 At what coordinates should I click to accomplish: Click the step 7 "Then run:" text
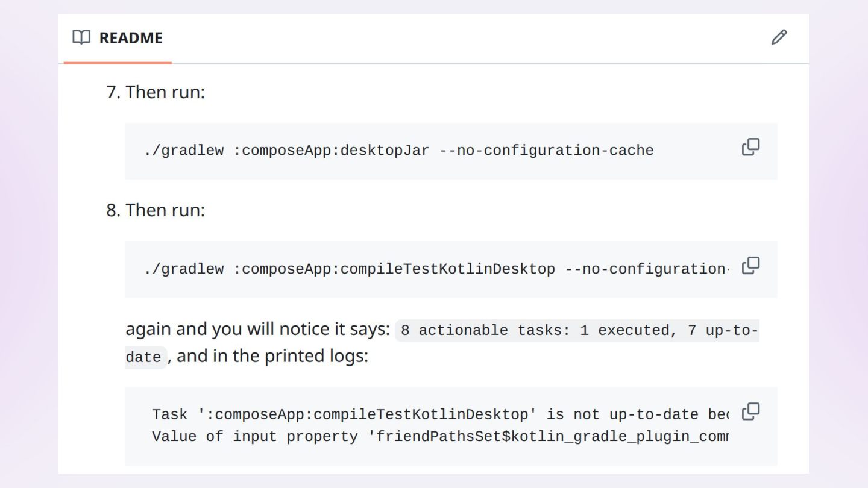coord(165,92)
